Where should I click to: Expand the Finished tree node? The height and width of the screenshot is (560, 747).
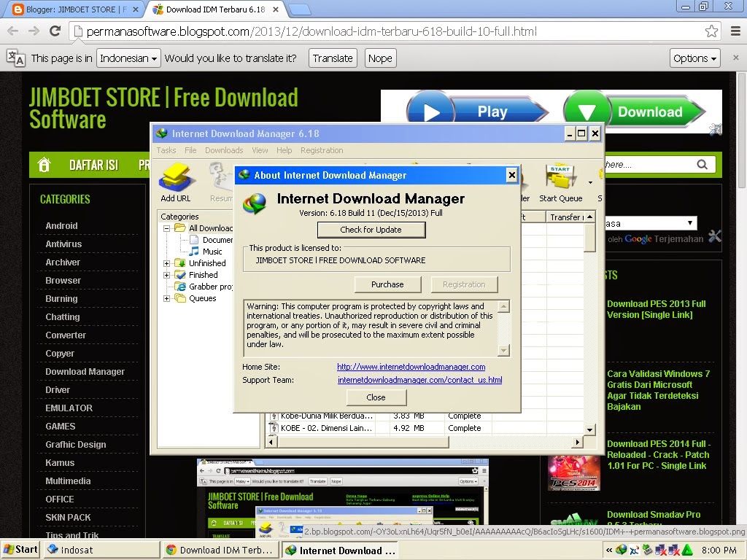click(x=166, y=275)
